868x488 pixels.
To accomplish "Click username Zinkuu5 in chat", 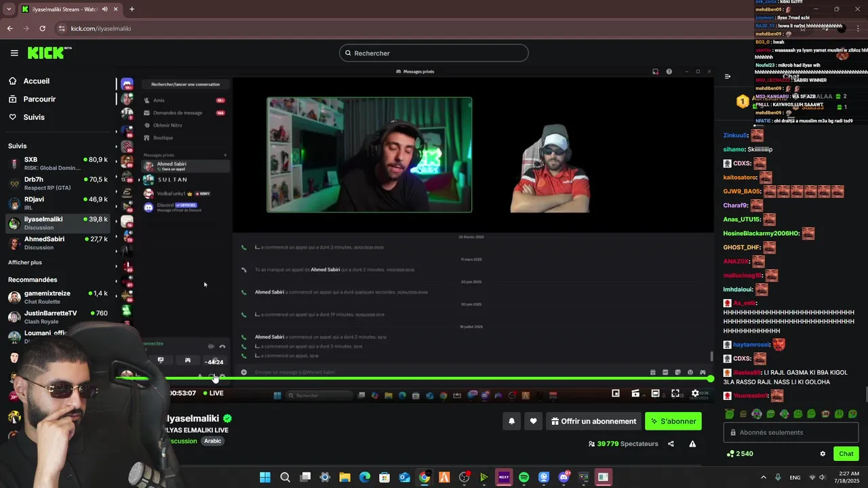I will coord(736,136).
